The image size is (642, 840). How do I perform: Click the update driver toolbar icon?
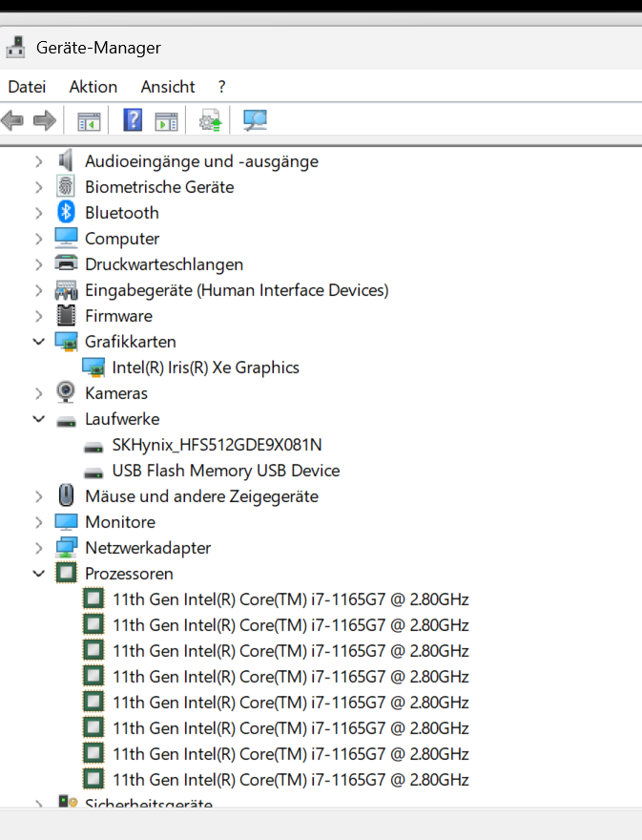211,120
